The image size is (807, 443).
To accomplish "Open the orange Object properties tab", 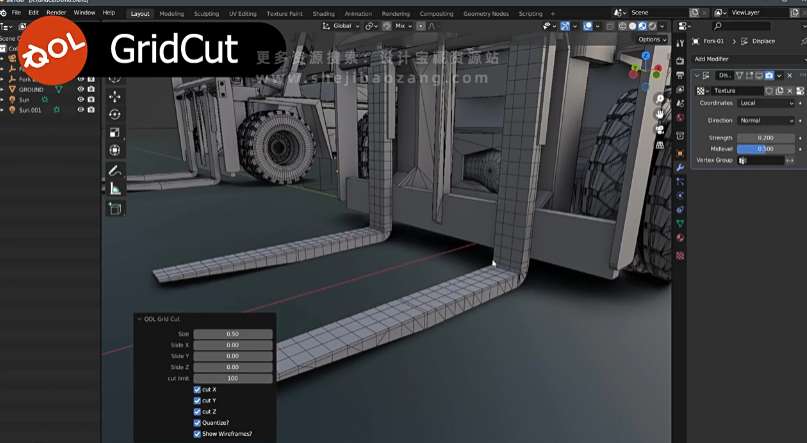I will (x=680, y=153).
